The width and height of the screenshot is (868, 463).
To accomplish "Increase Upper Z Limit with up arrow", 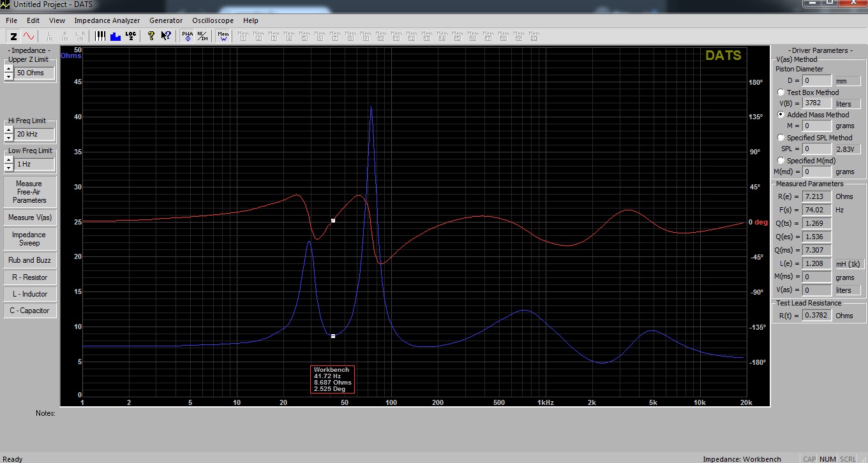I will 9,69.
